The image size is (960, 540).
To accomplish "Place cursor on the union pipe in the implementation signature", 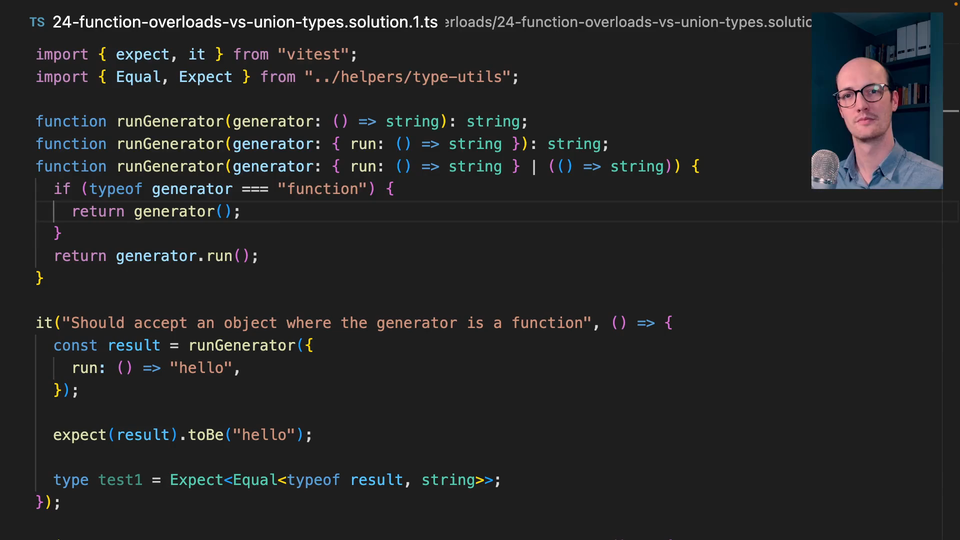I will pyautogui.click(x=533, y=167).
